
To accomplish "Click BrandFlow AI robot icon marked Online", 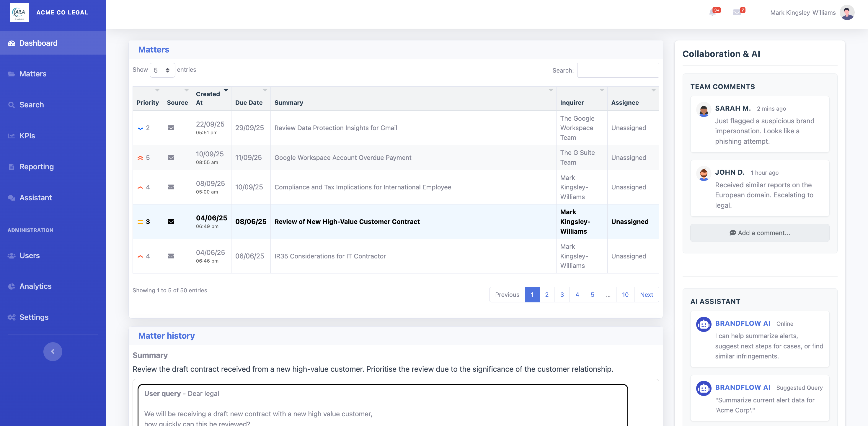I will [704, 324].
